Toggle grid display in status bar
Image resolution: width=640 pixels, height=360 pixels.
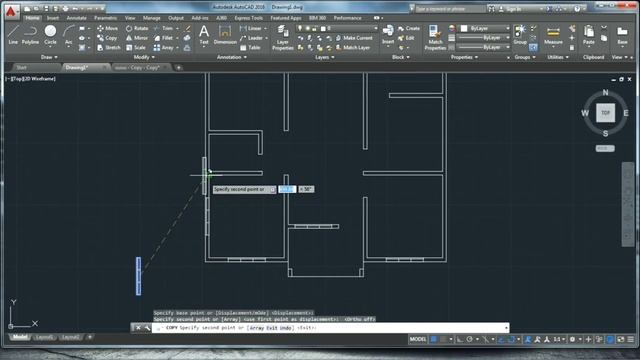(x=433, y=339)
